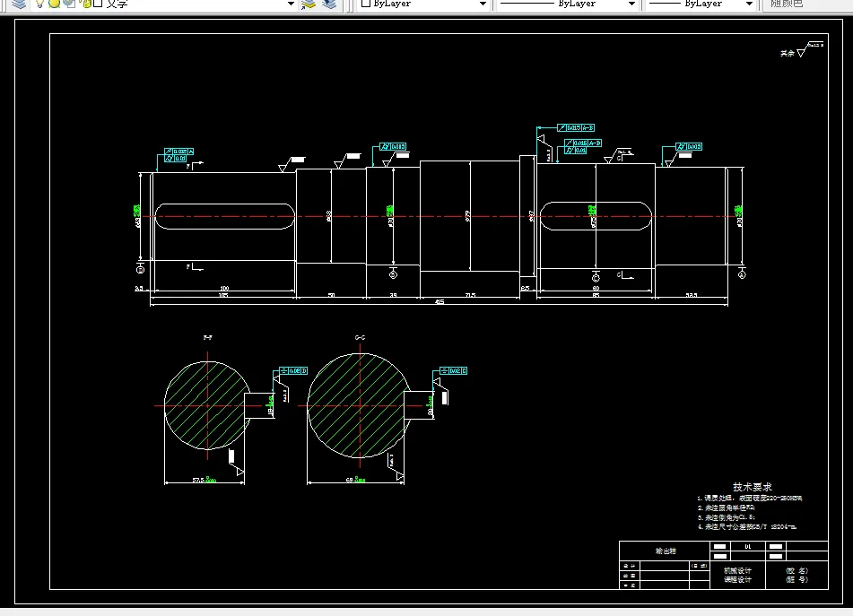853x616 pixels.
Task: Select the 69 dimension under C-C section
Action: tap(355, 480)
